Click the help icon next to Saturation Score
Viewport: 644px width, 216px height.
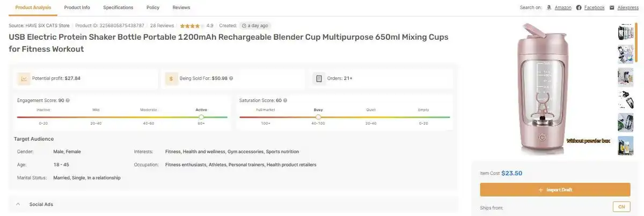(286, 100)
